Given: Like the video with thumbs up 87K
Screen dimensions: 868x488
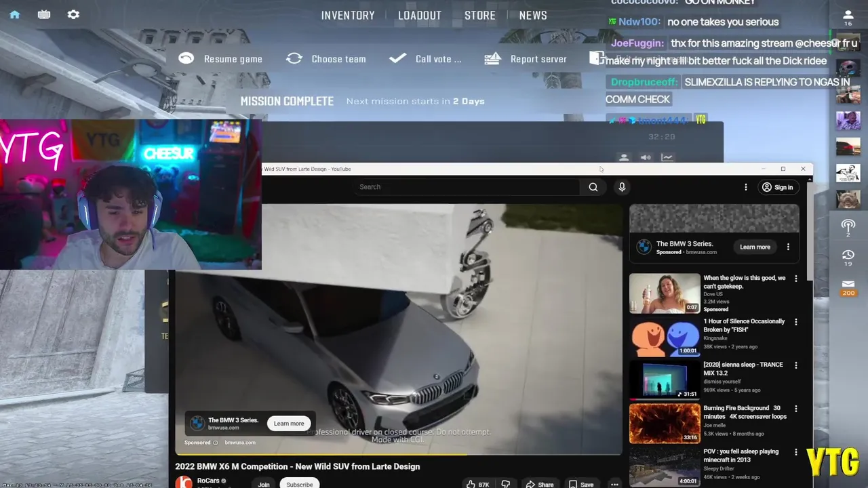Looking at the screenshot, I should click(x=477, y=485).
